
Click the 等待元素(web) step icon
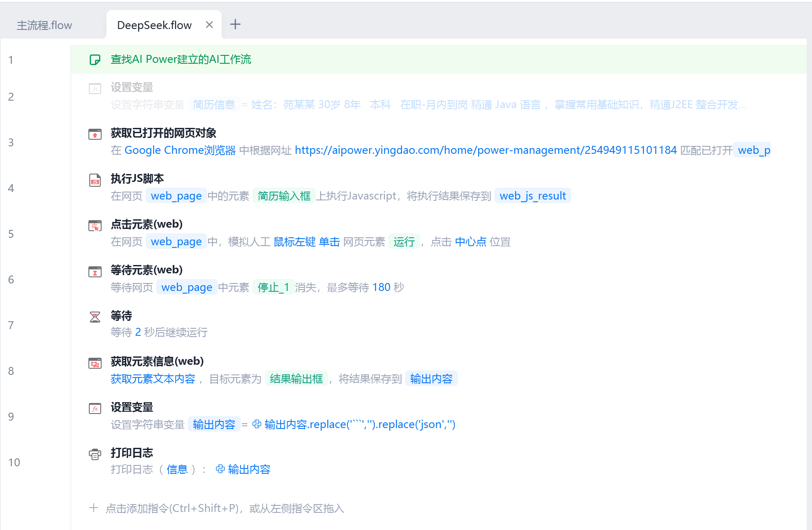click(95, 271)
